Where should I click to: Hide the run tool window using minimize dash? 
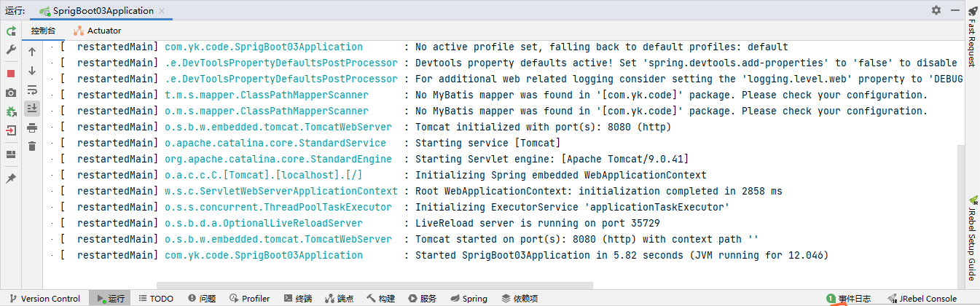click(x=954, y=10)
